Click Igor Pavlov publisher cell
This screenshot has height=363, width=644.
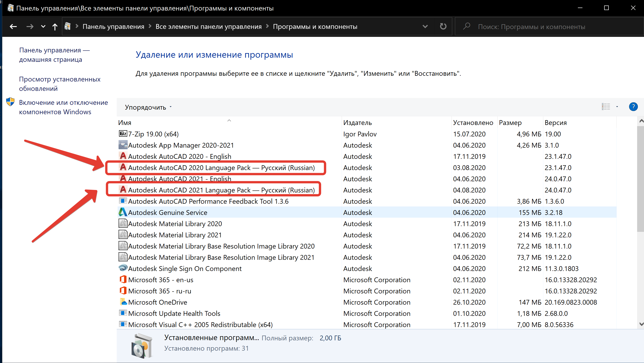(360, 134)
